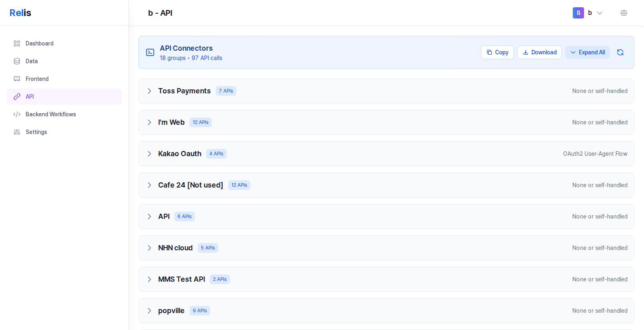The width and height of the screenshot is (644, 330).
Task: Click the 12 APIs badge on I'm Web
Action: pos(200,122)
